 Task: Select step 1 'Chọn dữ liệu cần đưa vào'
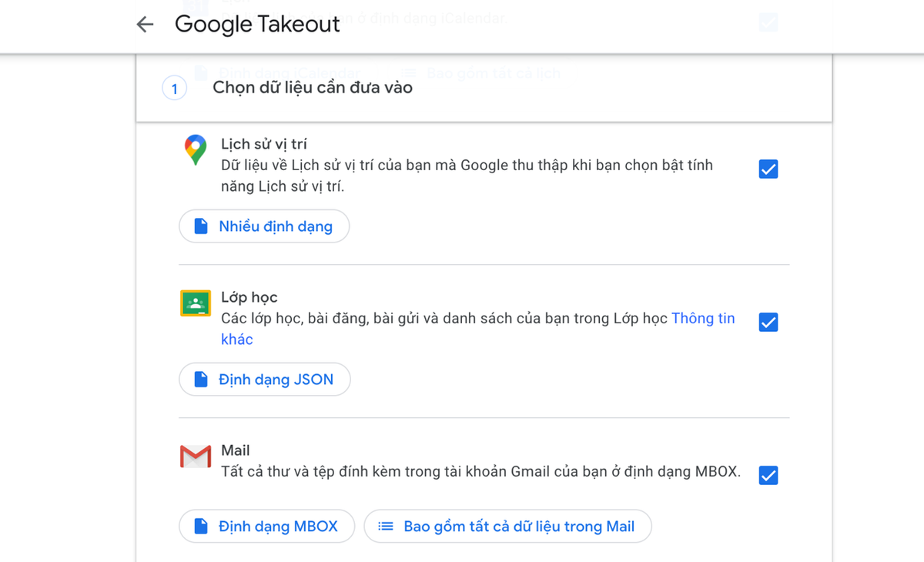coord(313,87)
